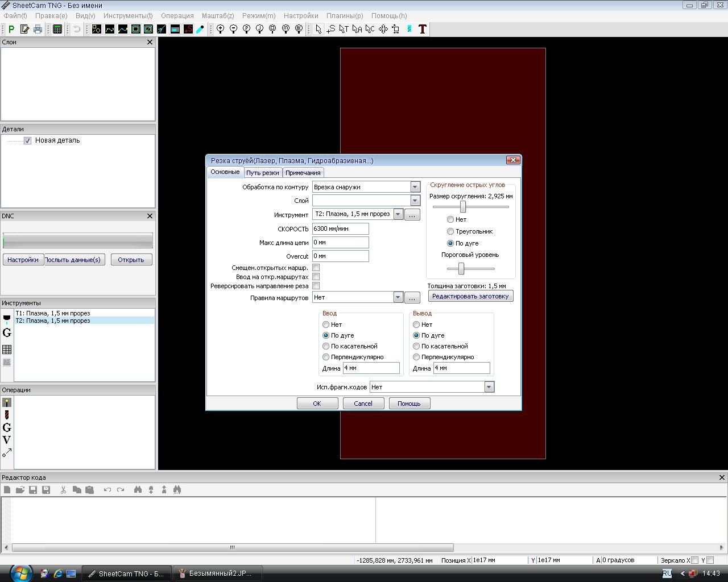Click the G code icon in Инструменты panel
Viewport: 728px width, 582px height.
click(7, 333)
